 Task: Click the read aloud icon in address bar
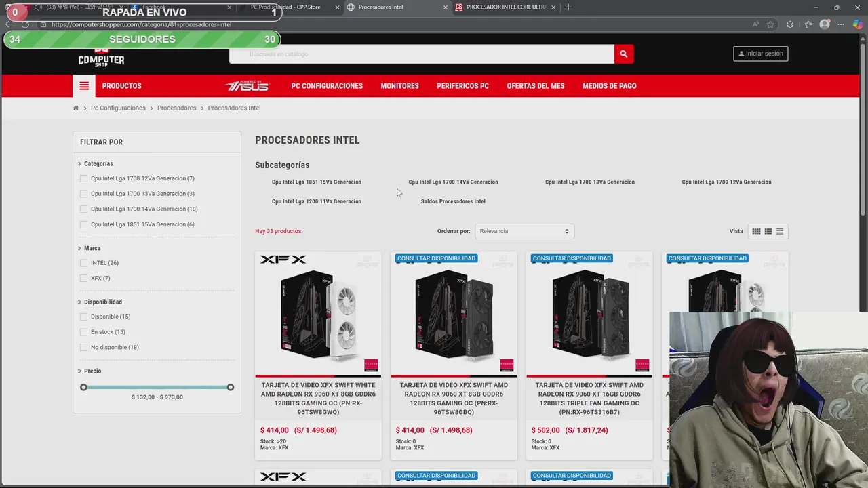pyautogui.click(x=755, y=24)
